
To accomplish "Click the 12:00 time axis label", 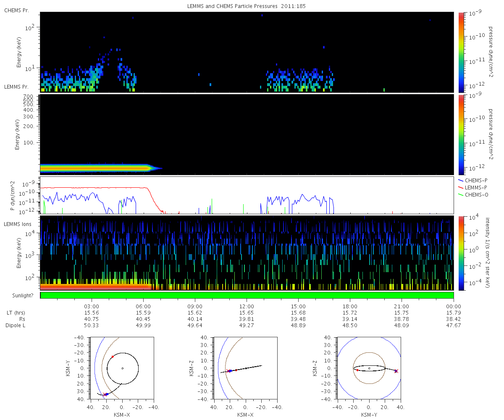I will point(247,306).
